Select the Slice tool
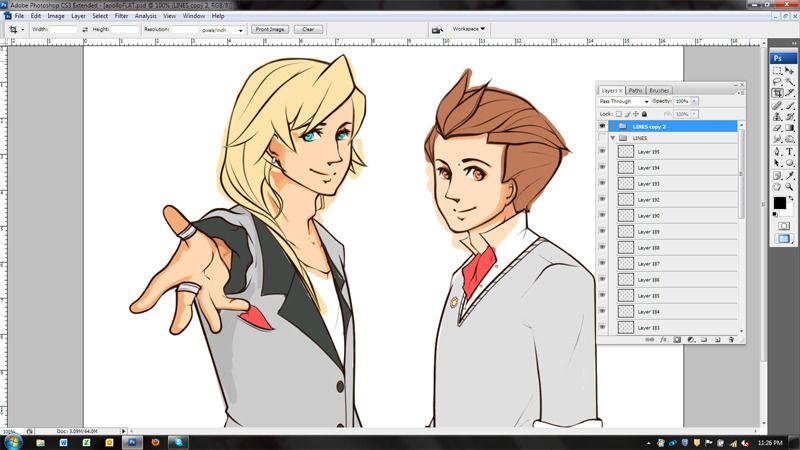 790,93
